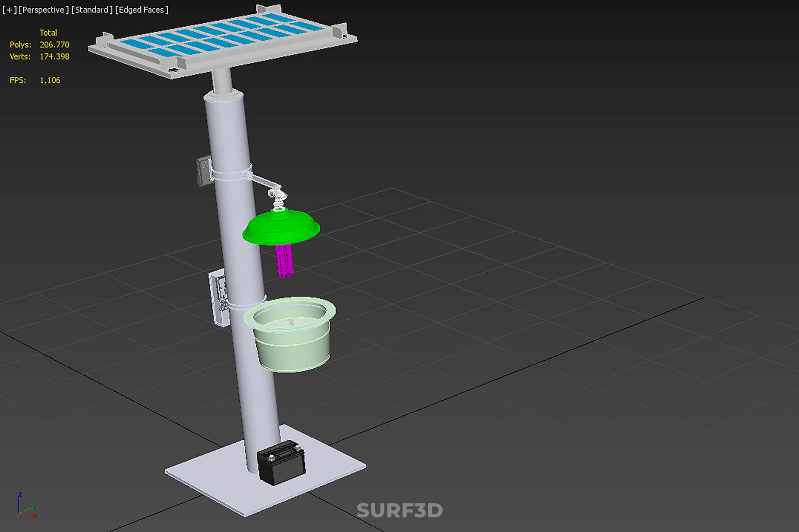Open the [Standard] shading menu label

pyautogui.click(x=92, y=10)
